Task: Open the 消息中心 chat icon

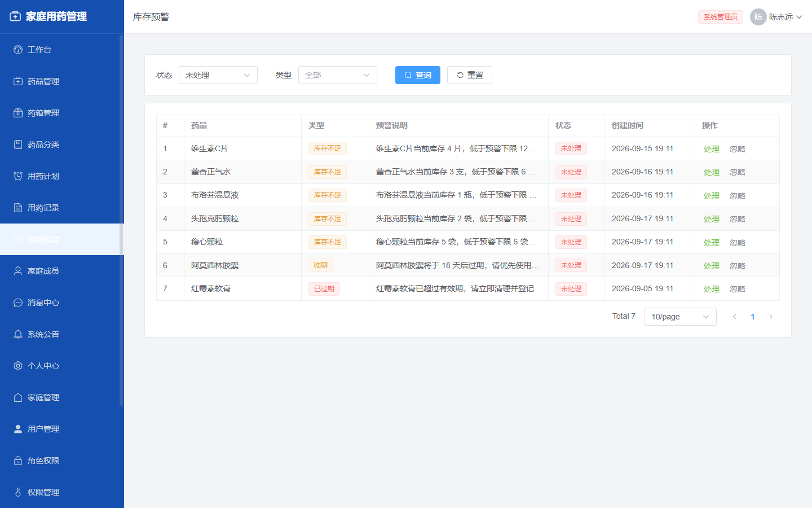Action: coord(18,303)
